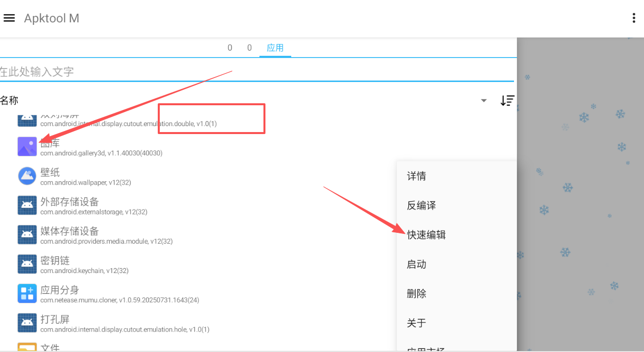Select 快速编辑 from the context menu
This screenshot has width=644, height=352.
[426, 235]
